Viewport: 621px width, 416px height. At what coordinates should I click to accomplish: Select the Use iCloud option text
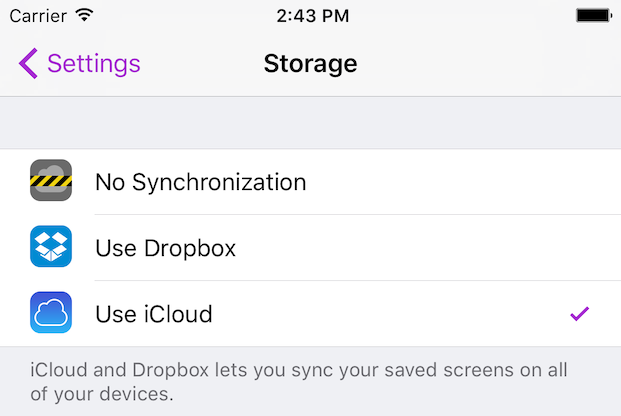tap(154, 314)
